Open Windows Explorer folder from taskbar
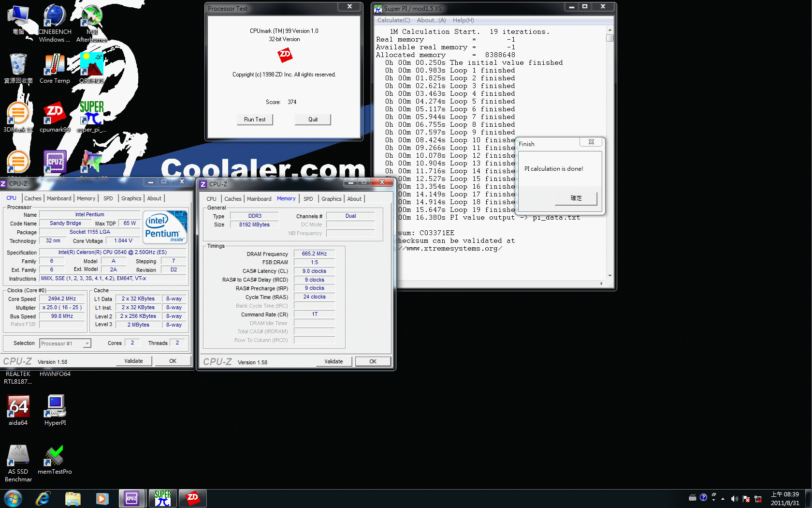Screen dimensions: 812x508 click(72, 498)
